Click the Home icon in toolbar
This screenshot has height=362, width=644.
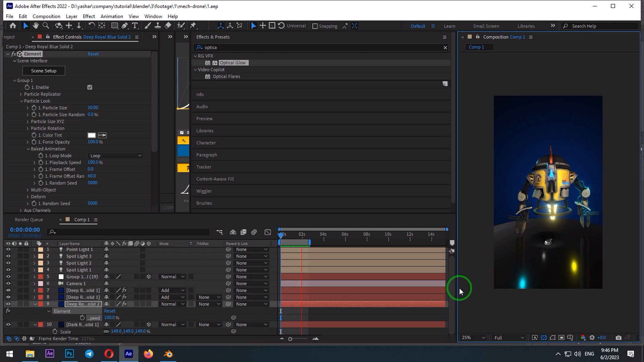pos(13,26)
